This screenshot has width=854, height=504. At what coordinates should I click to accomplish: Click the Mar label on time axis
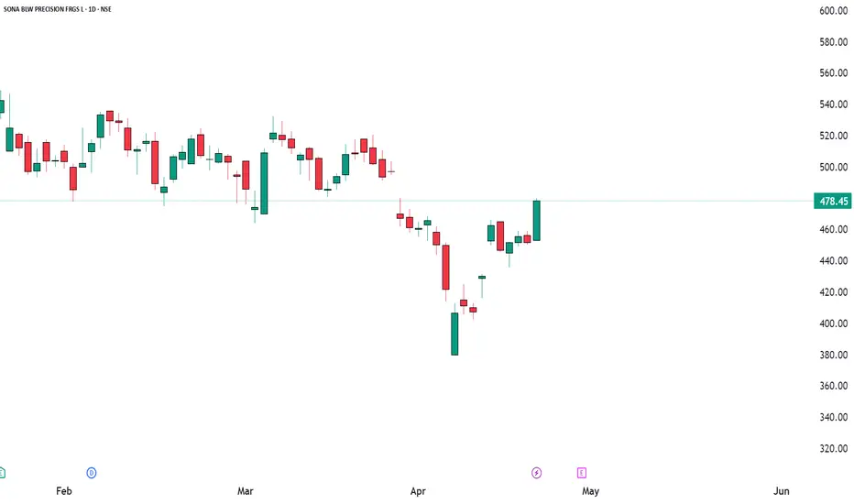tap(245, 491)
